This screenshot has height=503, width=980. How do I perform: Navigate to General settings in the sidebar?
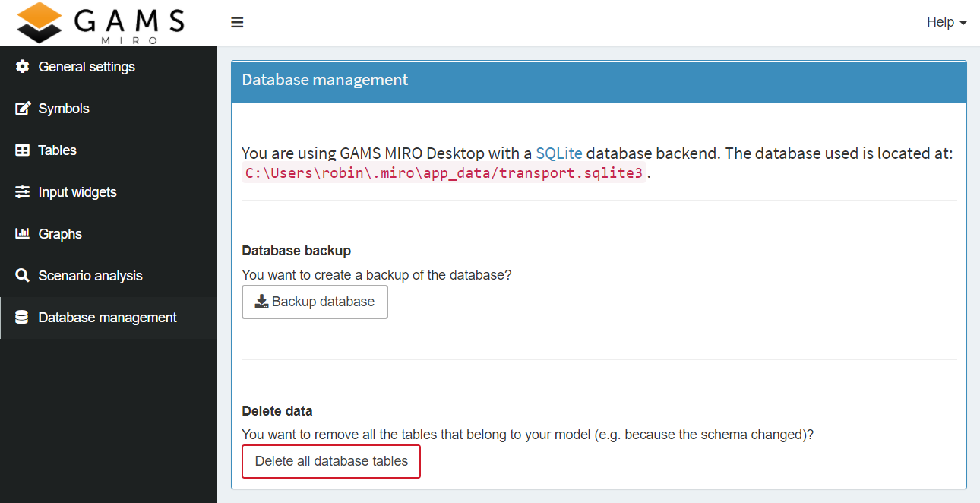(87, 66)
